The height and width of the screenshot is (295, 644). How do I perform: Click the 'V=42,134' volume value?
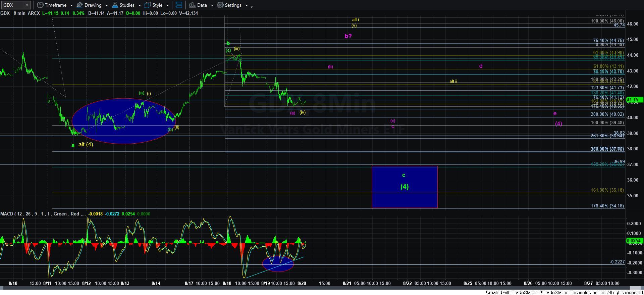coord(189,13)
